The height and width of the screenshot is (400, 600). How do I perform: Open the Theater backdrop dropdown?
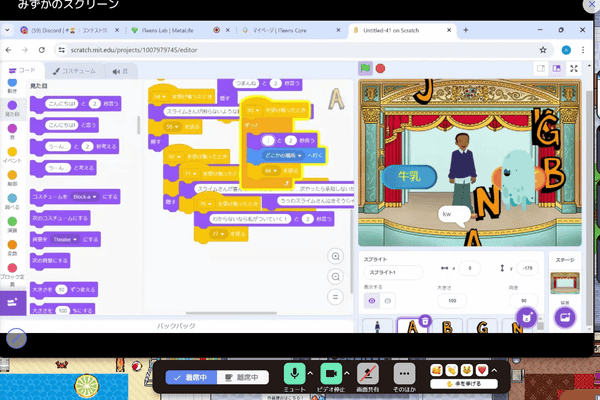[64, 240]
